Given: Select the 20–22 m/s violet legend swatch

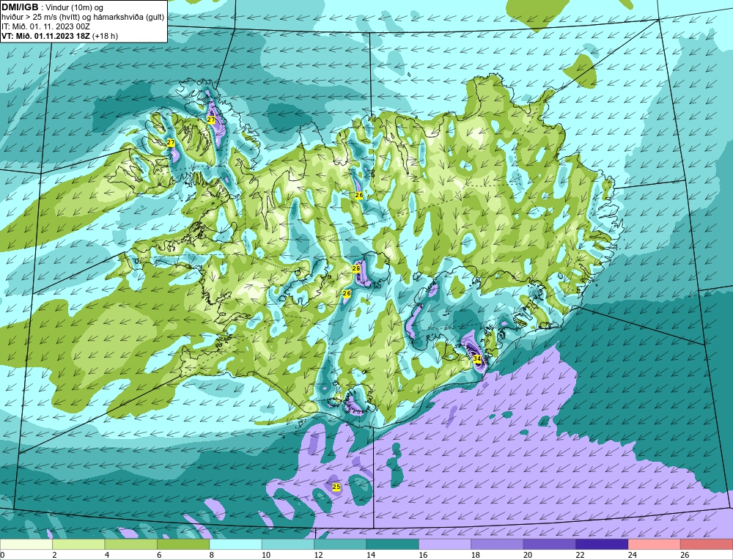Looking at the screenshot, I should click(550, 545).
